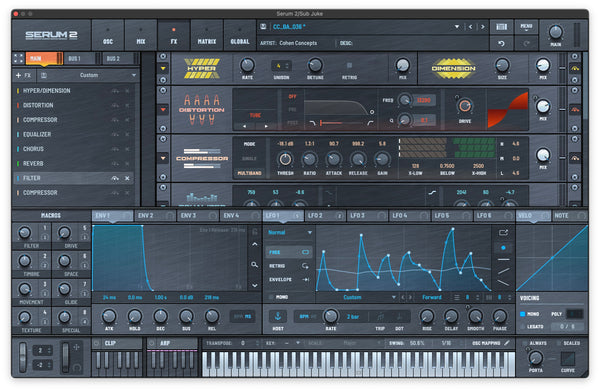Image resolution: width=600 pixels, height=391 pixels.
Task: Select the REVERB row in FX list
Action: pyautogui.click(x=73, y=164)
